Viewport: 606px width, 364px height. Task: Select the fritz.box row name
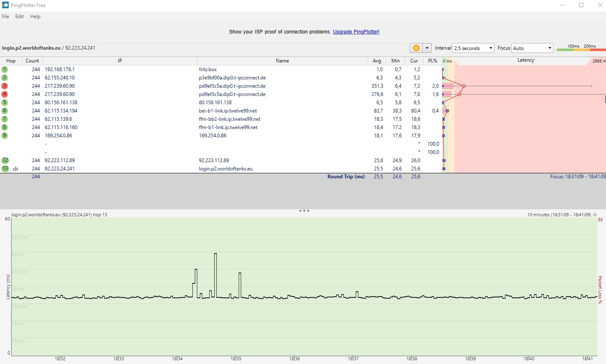[x=208, y=69]
